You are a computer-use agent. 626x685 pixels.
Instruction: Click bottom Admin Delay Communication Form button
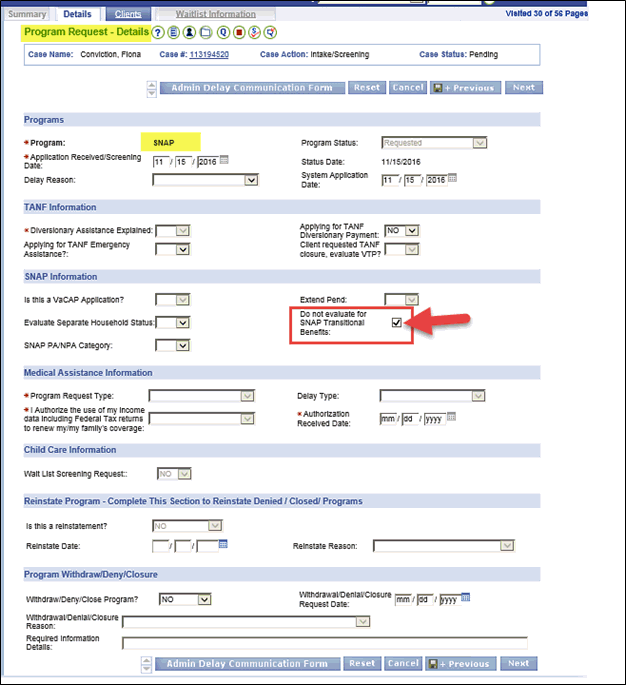click(247, 664)
